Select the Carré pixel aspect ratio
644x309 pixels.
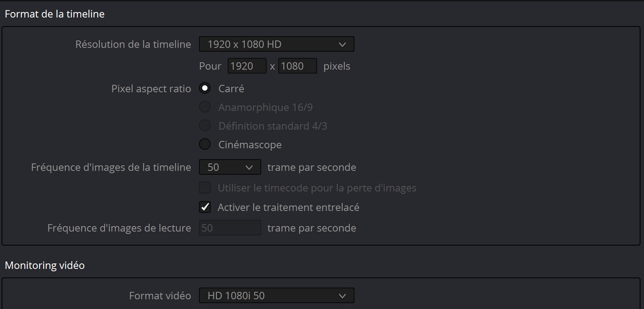205,88
